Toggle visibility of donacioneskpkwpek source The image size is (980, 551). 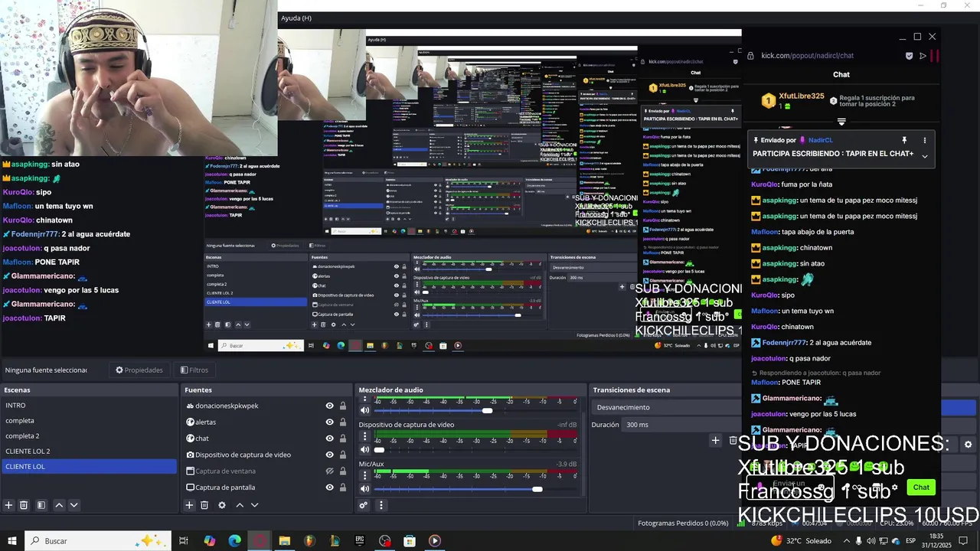(329, 406)
